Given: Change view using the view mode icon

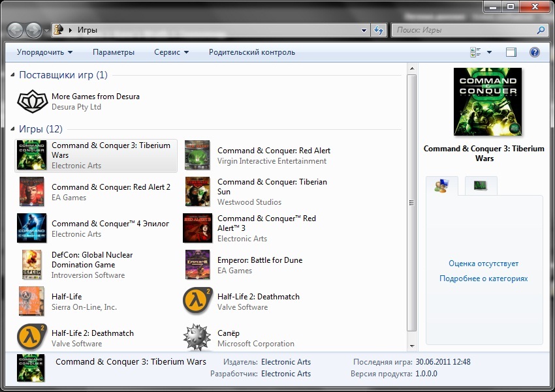Looking at the screenshot, I should pos(475,52).
